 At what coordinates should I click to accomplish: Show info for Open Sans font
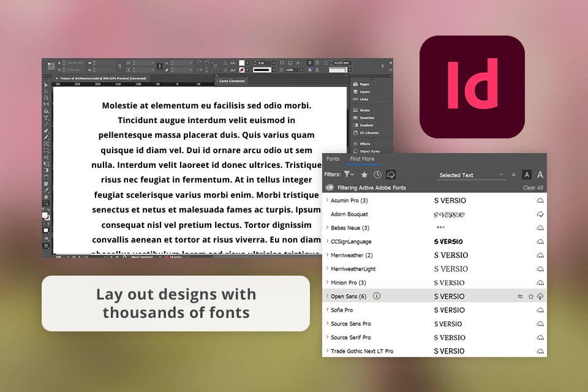click(377, 296)
